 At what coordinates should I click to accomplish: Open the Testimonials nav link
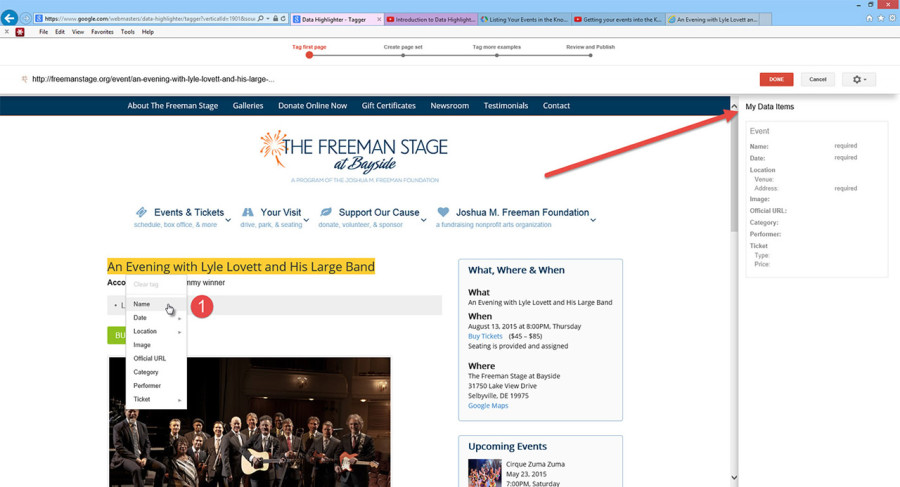[506, 106]
